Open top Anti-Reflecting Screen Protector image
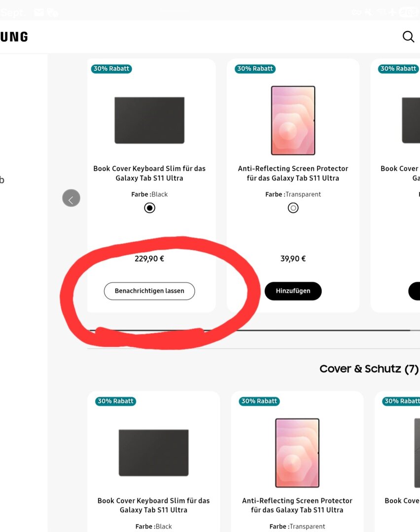 [293, 120]
